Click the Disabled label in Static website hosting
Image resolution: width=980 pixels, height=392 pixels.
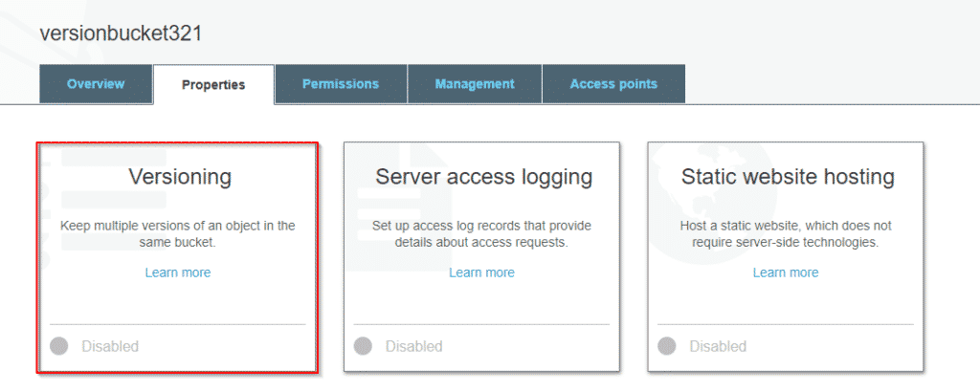tap(718, 346)
